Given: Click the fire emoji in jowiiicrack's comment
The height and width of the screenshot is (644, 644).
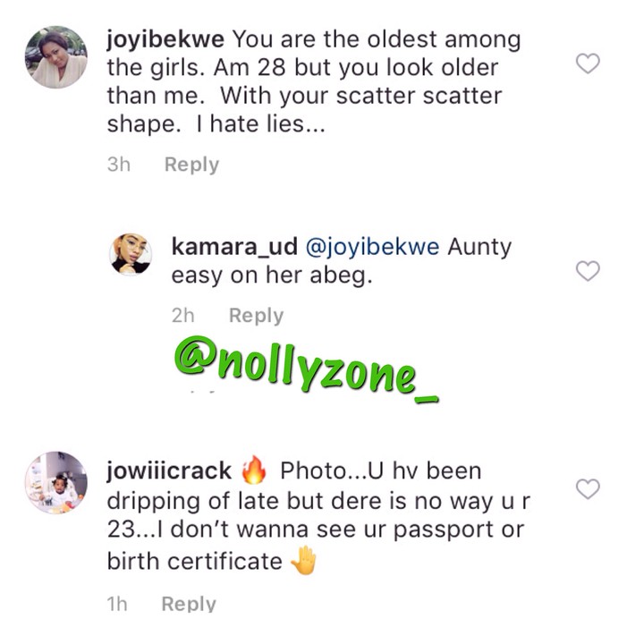Looking at the screenshot, I should click(x=255, y=469).
